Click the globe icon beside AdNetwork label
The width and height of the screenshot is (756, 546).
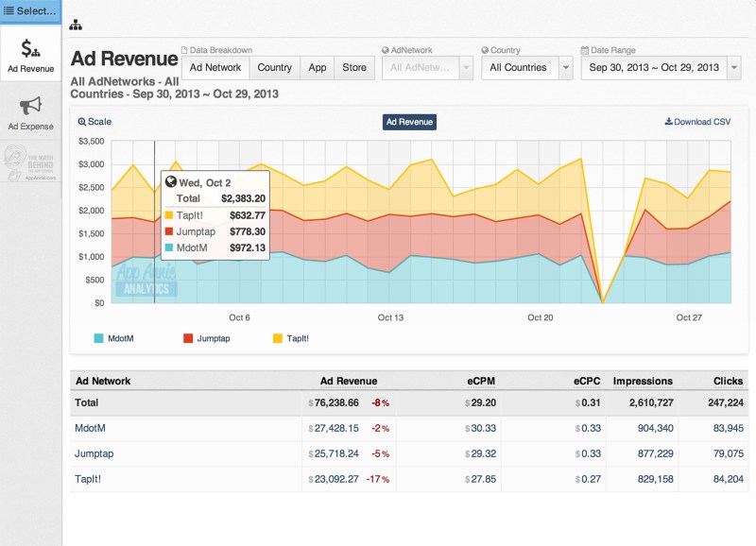point(386,50)
